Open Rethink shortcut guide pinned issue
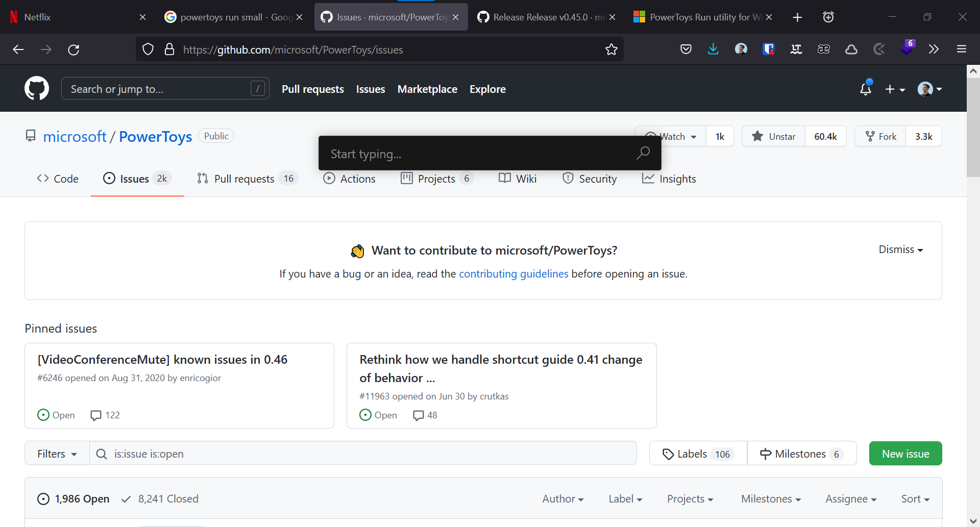The image size is (980, 527). point(501,368)
